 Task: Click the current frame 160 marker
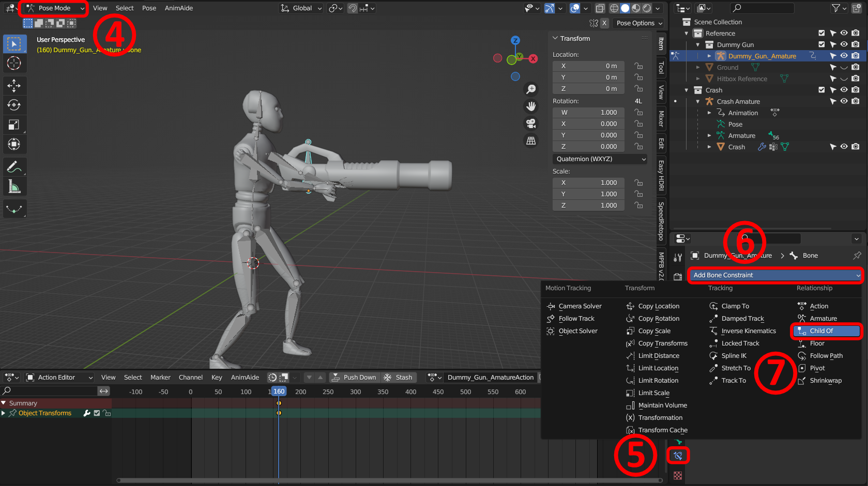(279, 391)
